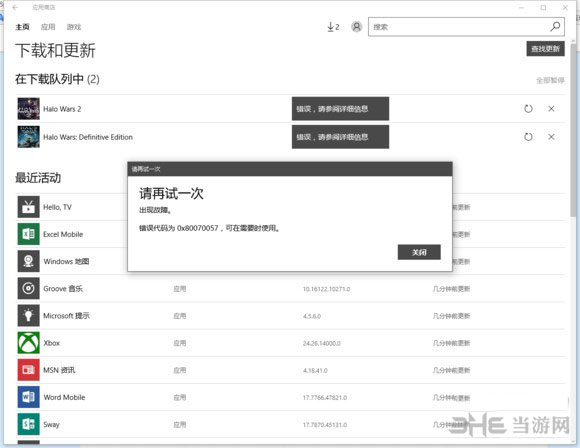Select the Word Mobile row name

[x=64, y=397]
